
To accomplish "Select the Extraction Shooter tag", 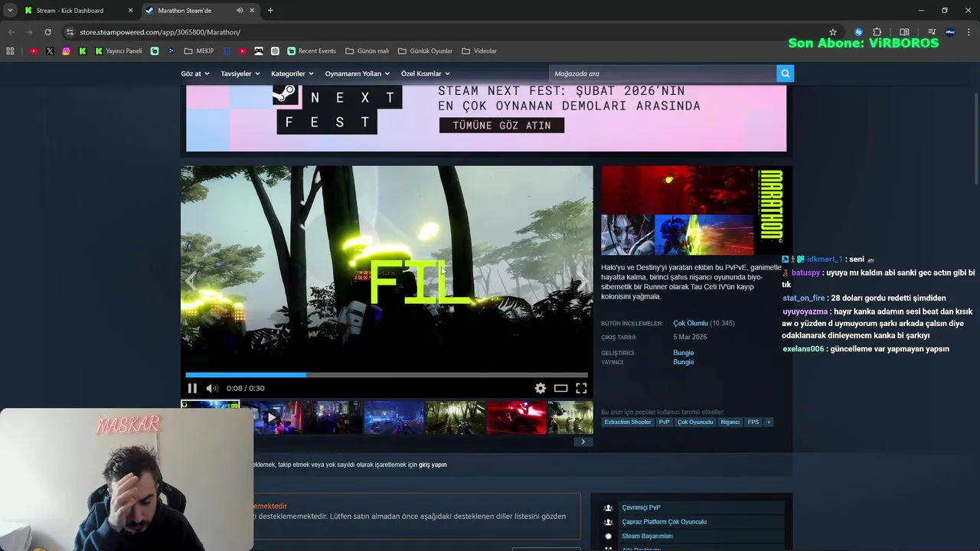I will [627, 422].
